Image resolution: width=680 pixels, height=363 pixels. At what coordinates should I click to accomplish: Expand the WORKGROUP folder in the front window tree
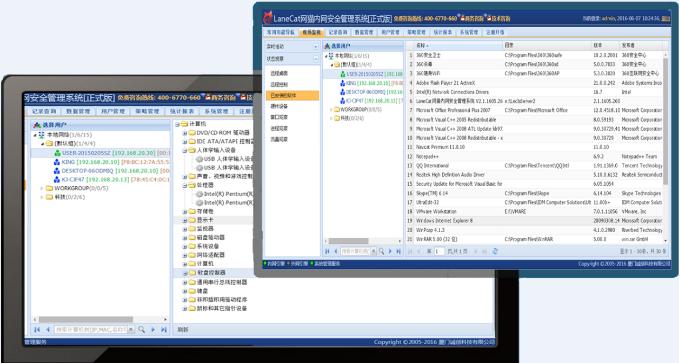(331, 109)
